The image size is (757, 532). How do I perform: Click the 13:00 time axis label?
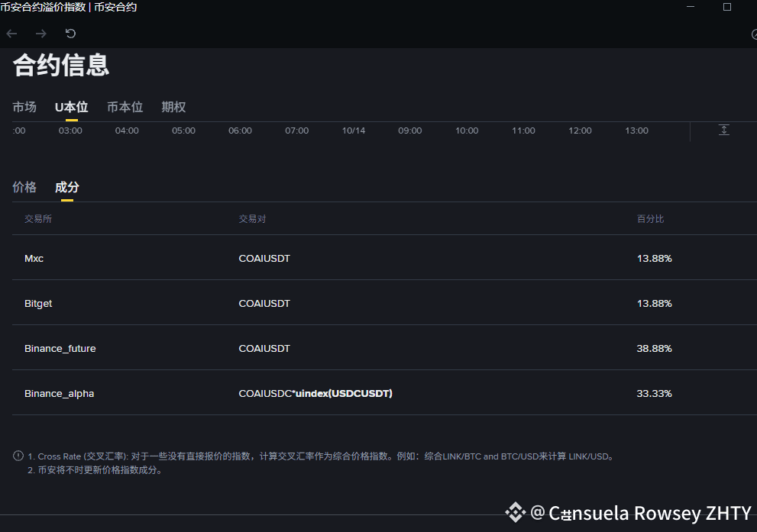point(637,131)
